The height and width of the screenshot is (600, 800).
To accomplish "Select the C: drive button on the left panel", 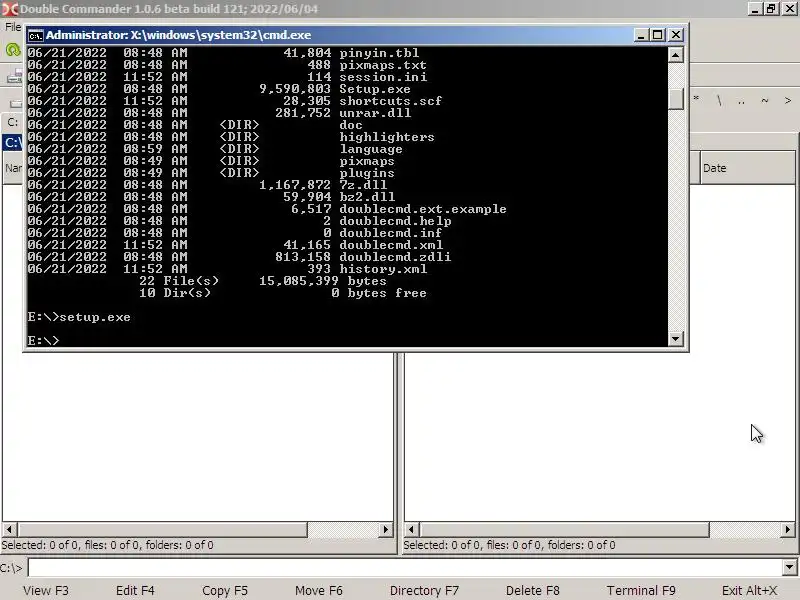I will click(x=12, y=122).
